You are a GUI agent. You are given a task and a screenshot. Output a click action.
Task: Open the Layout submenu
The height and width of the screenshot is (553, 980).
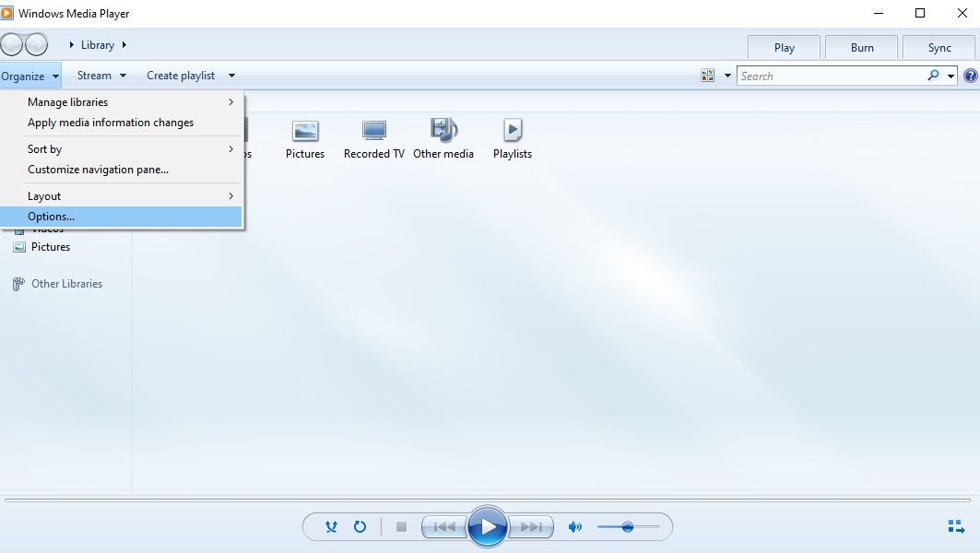click(122, 195)
